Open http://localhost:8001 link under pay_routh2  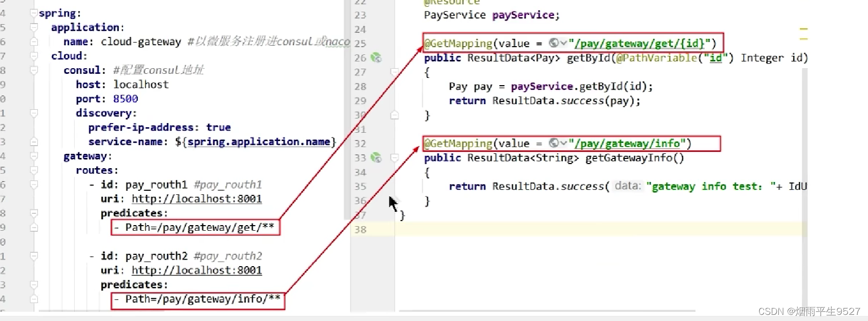(x=197, y=270)
